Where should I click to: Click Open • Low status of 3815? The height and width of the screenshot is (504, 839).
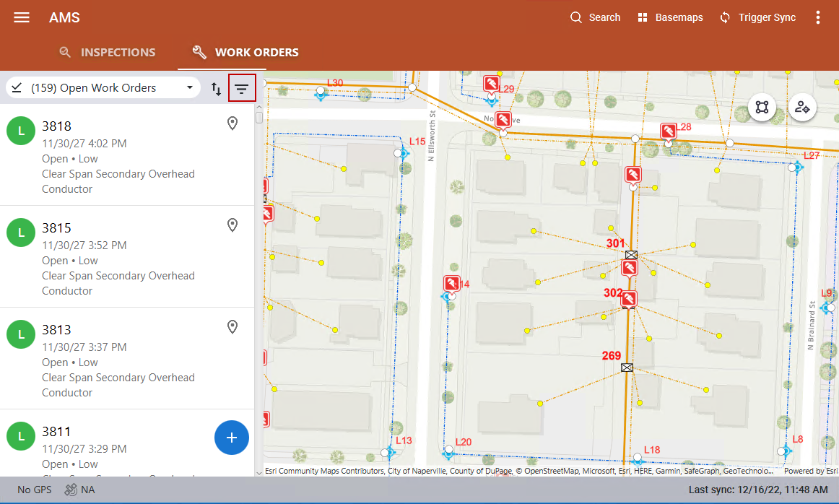[70, 261]
